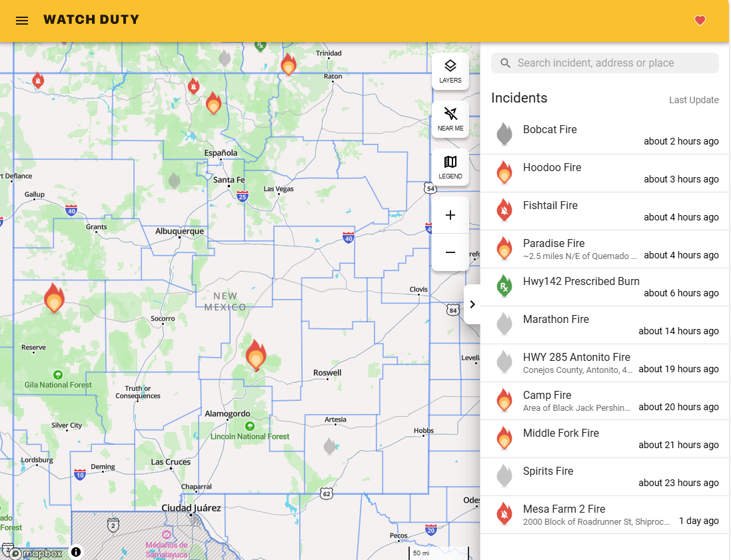Click the Lincoln National Forest tree marker
Image resolution: width=731 pixels, height=560 pixels.
pos(250,425)
